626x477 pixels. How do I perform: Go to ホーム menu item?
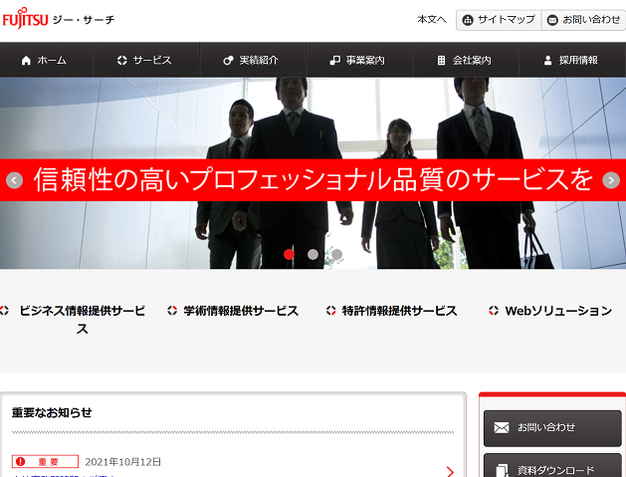46,60
